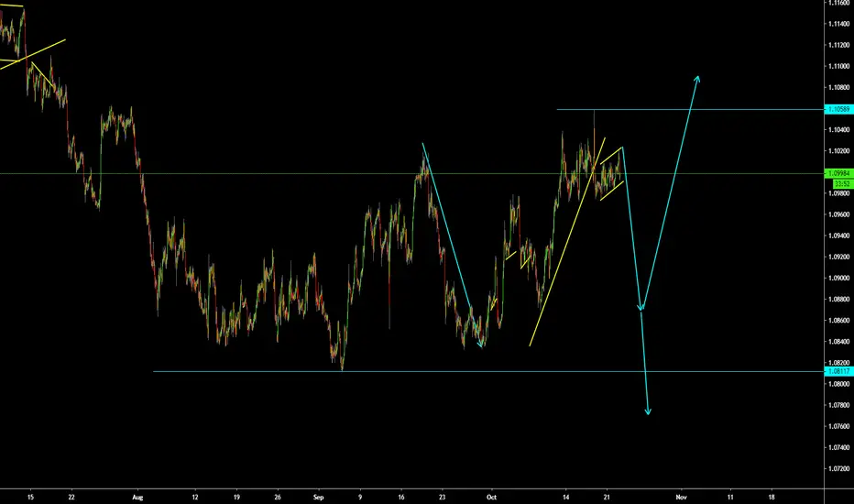Select the long yellow rising trendline in October
The height and width of the screenshot is (504, 854).
[567, 241]
